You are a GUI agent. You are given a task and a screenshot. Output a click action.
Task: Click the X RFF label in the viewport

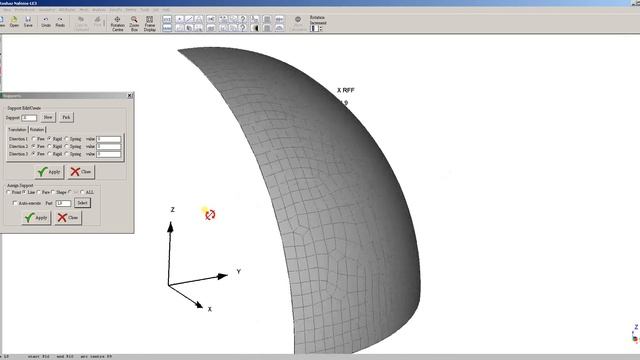click(x=346, y=90)
